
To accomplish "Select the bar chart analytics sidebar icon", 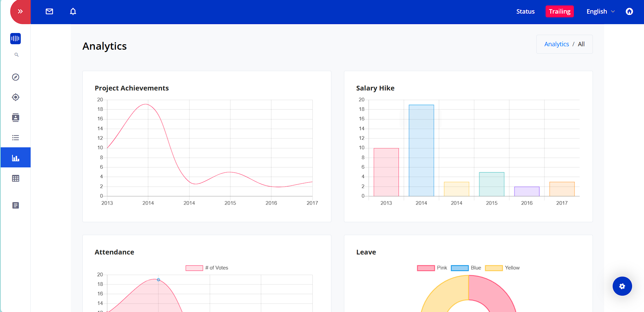I will pyautogui.click(x=16, y=158).
